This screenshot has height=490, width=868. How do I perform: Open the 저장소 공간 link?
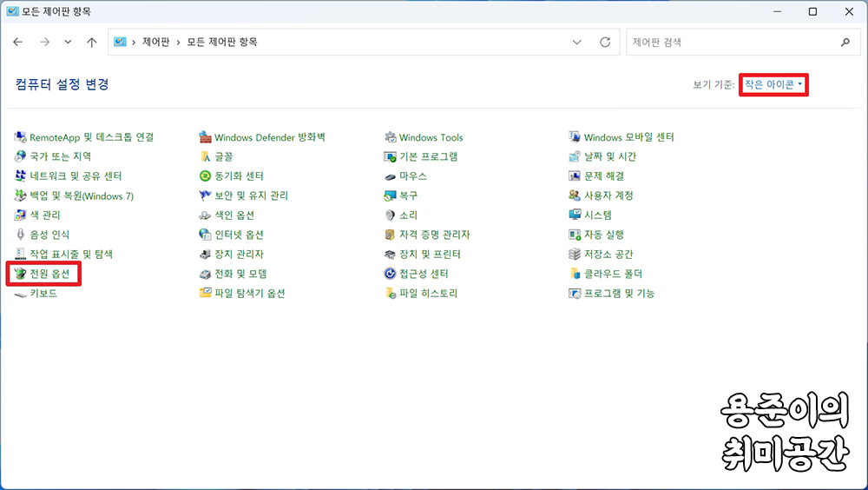pos(608,254)
